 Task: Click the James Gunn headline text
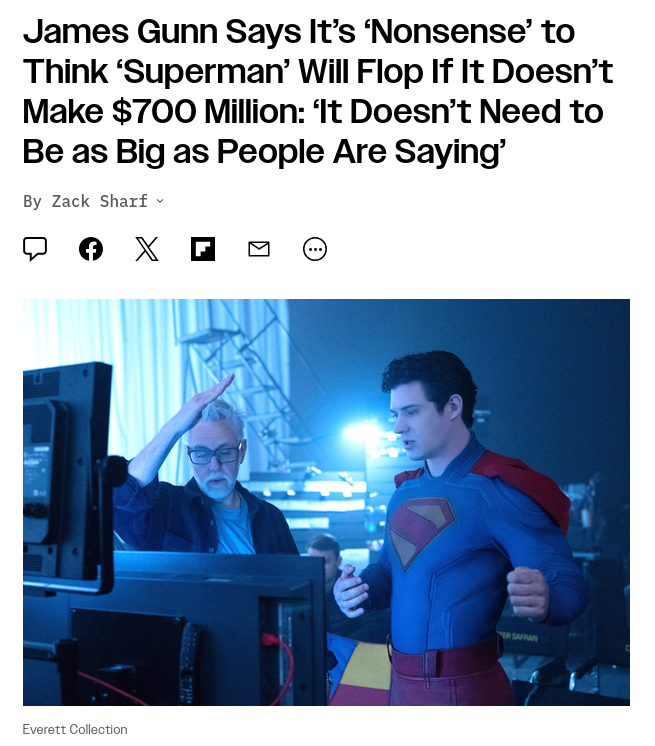[318, 91]
